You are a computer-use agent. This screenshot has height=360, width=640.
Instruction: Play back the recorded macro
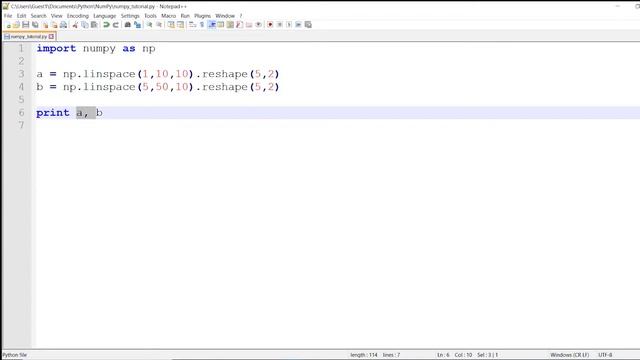coord(289,25)
